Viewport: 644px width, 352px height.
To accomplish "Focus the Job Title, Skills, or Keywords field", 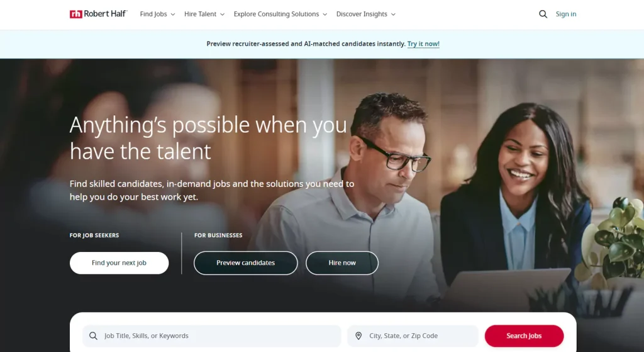I will click(212, 336).
